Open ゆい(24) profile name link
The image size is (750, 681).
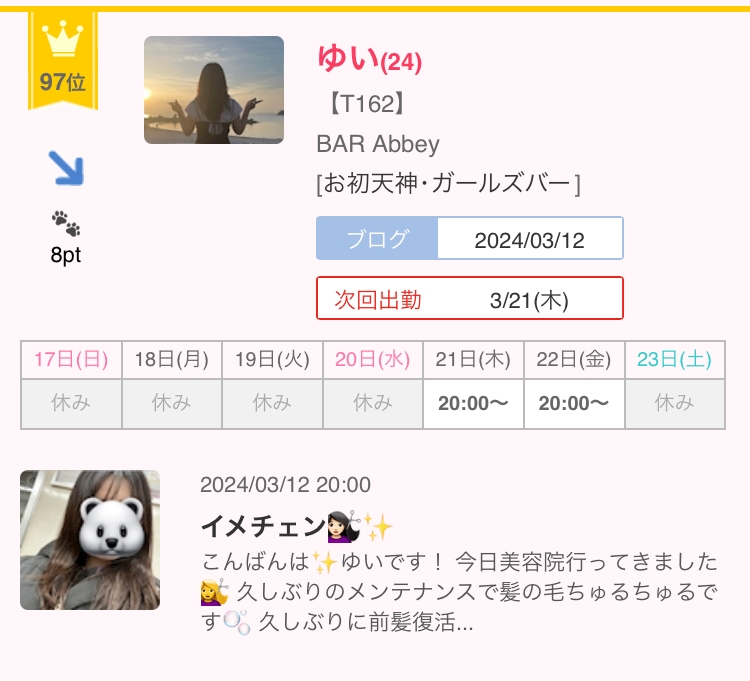tap(370, 59)
